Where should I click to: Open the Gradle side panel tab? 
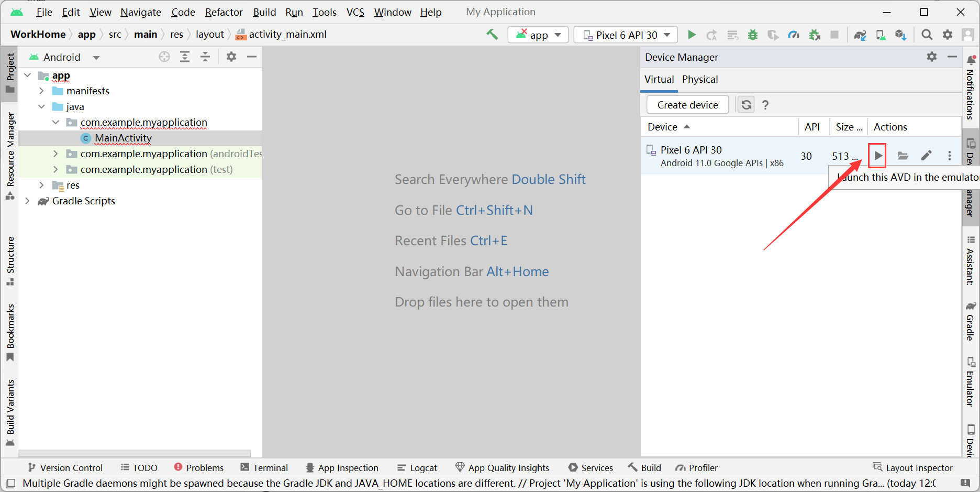click(x=970, y=321)
